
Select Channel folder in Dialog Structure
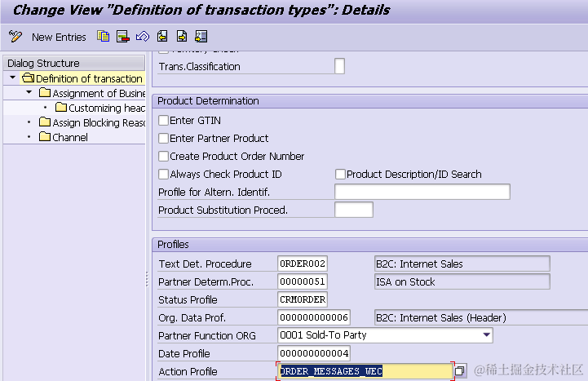(x=64, y=137)
